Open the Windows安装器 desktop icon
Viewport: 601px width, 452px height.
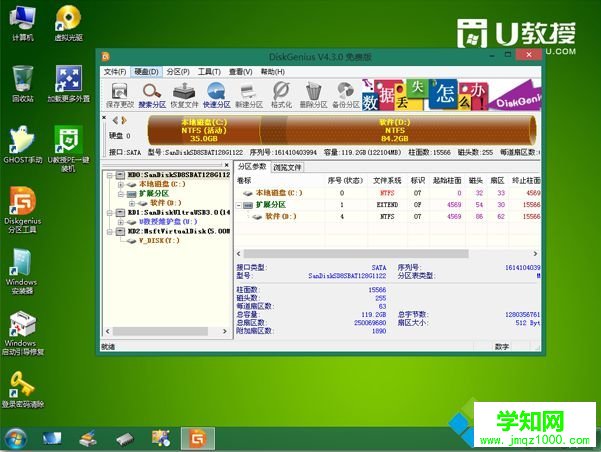(22, 271)
